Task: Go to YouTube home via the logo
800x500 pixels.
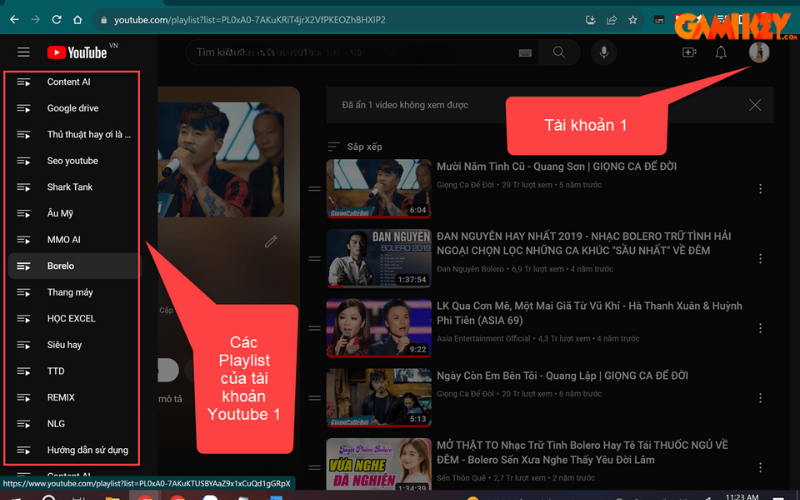Action: click(x=78, y=52)
